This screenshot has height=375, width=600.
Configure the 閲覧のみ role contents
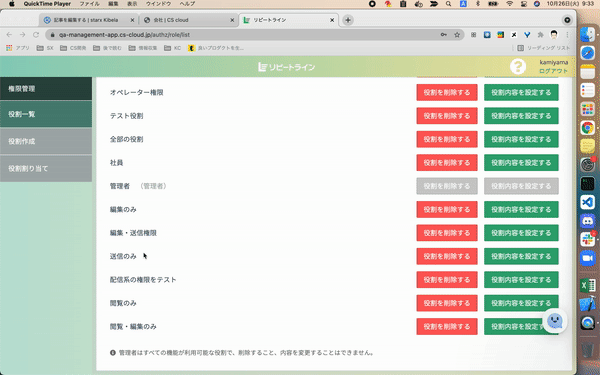[x=521, y=303]
